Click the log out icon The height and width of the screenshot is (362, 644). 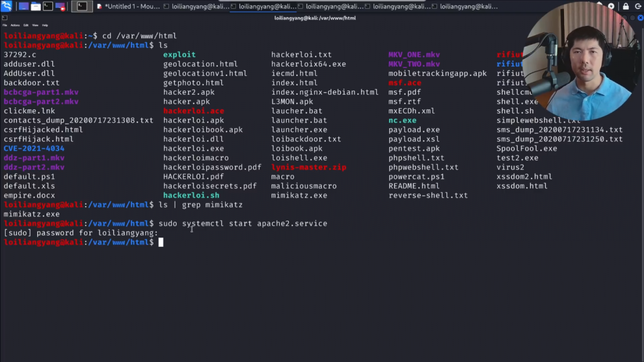click(x=638, y=6)
